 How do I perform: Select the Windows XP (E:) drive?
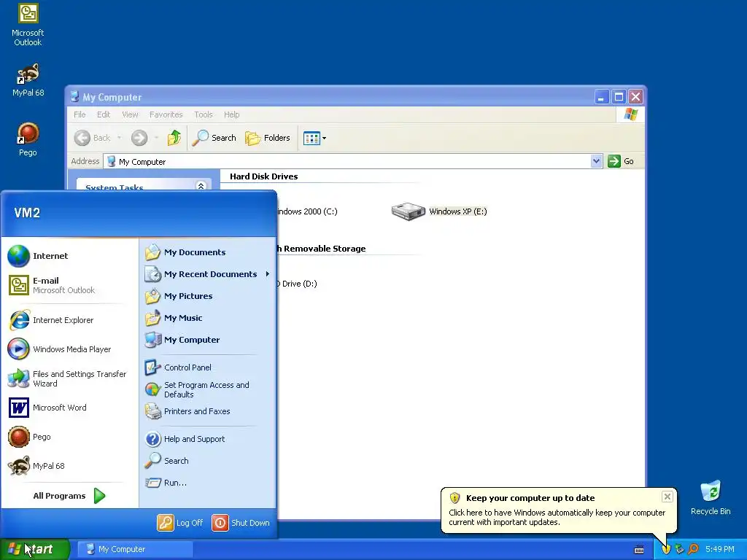[x=439, y=211]
